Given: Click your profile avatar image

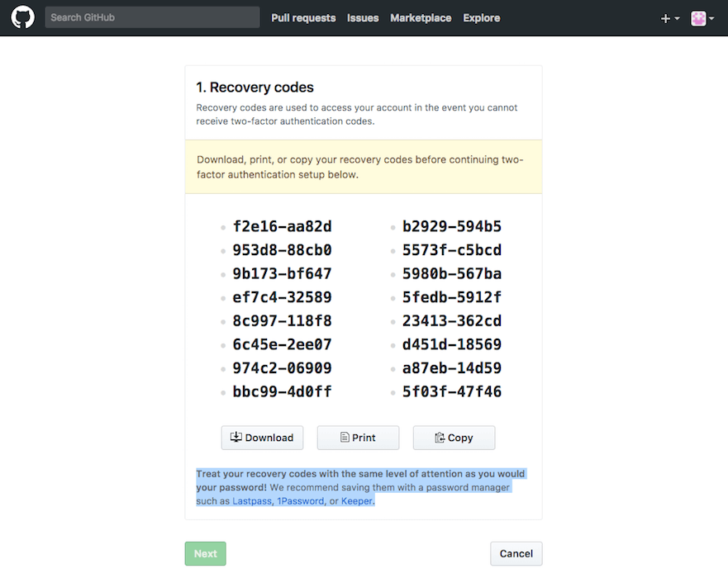Looking at the screenshot, I should pyautogui.click(x=698, y=17).
